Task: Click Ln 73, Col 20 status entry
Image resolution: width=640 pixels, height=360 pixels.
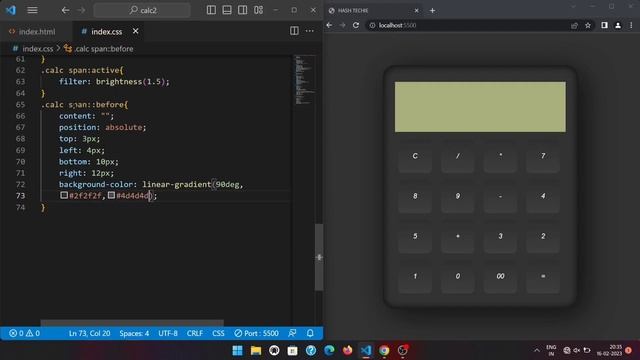Action: 89,333
